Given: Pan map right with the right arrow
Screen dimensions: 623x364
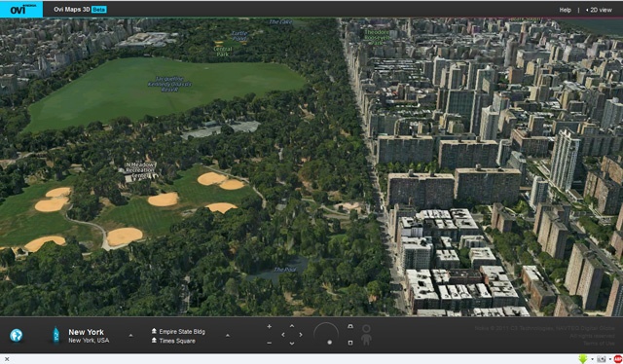Looking at the screenshot, I should tap(301, 335).
